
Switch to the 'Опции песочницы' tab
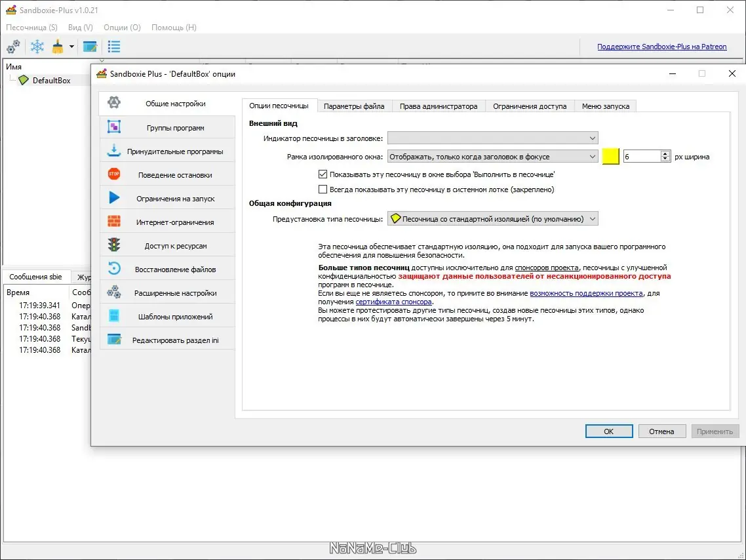[279, 106]
